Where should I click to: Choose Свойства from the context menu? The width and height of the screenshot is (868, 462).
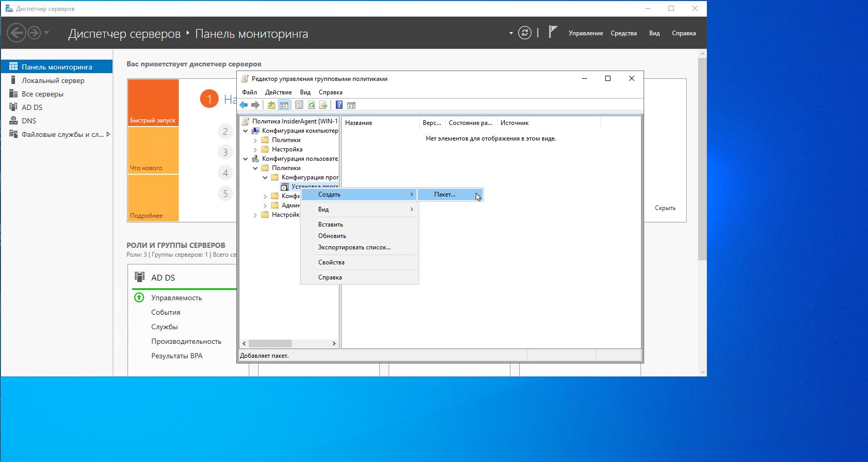[331, 262]
